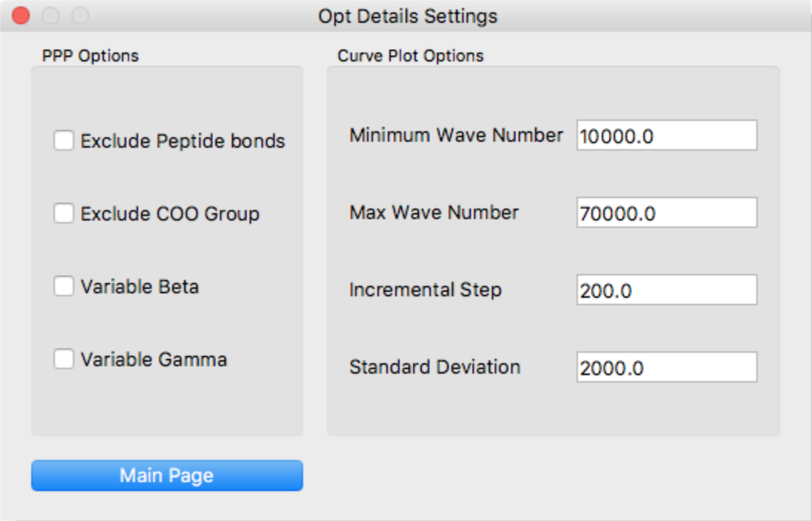Click into the Minimum Wave Number field

point(666,135)
